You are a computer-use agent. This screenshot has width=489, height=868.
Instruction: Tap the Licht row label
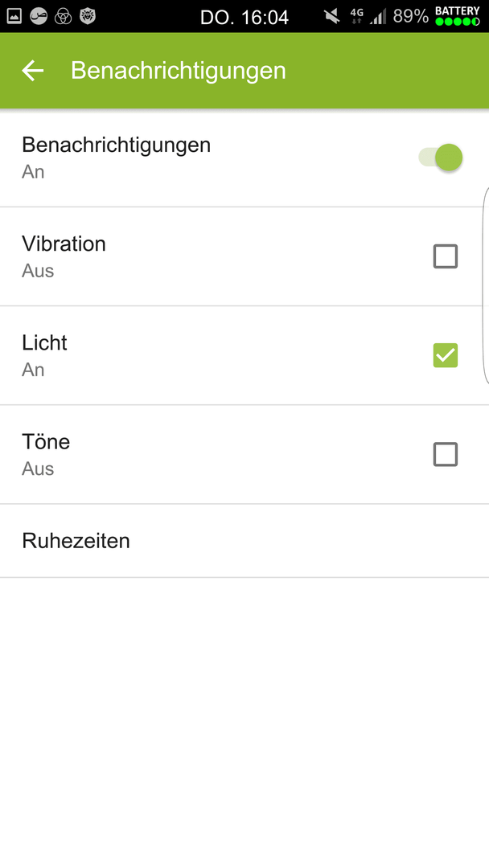44,342
